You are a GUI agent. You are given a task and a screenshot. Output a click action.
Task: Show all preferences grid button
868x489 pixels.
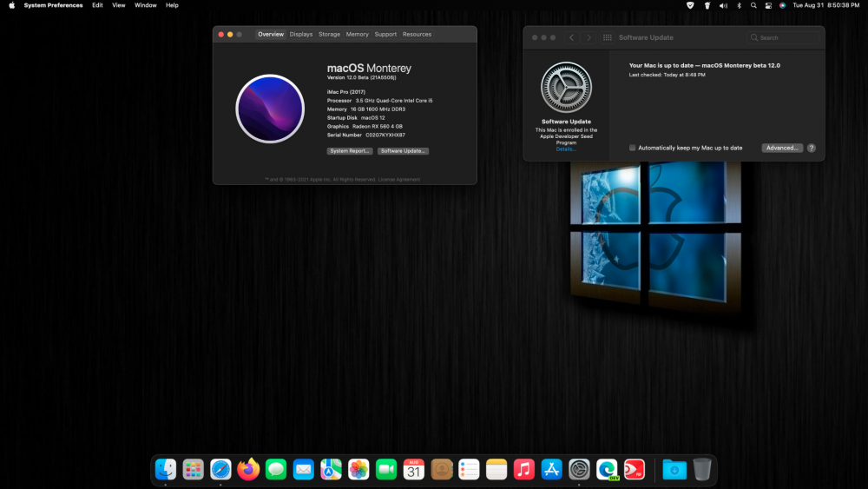coord(608,37)
